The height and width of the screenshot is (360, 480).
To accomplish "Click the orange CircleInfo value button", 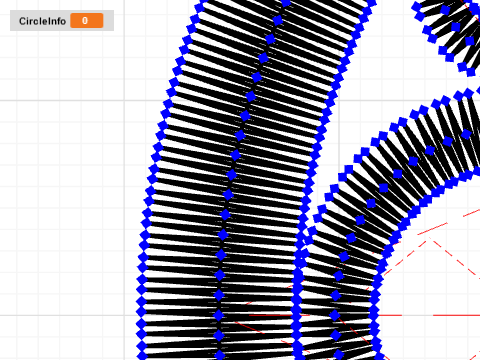I will [x=87, y=21].
